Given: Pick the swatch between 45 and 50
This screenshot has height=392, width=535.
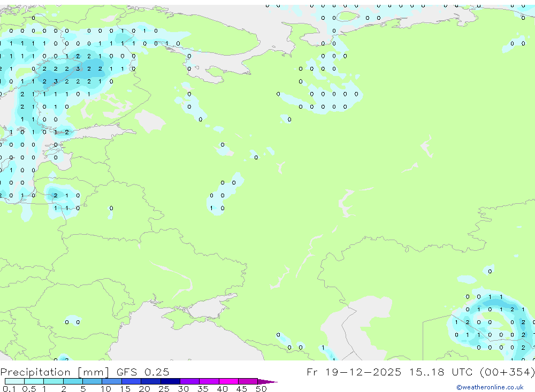Looking at the screenshot, I should coord(248,381).
